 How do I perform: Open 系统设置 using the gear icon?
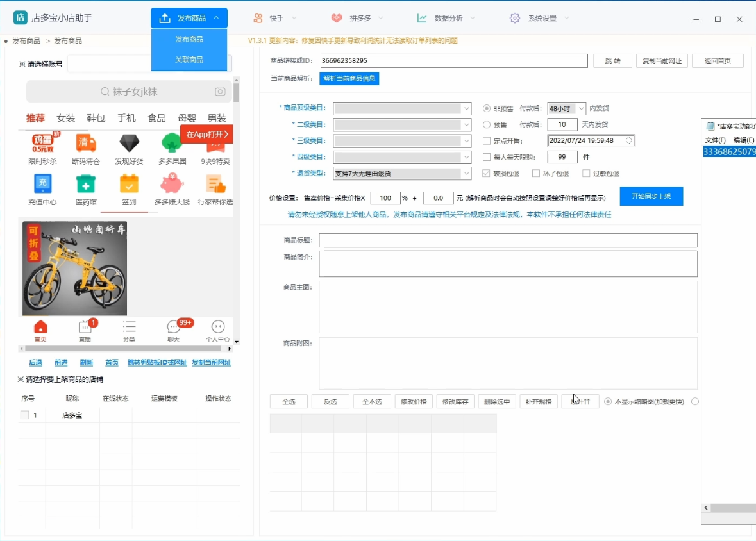[514, 18]
